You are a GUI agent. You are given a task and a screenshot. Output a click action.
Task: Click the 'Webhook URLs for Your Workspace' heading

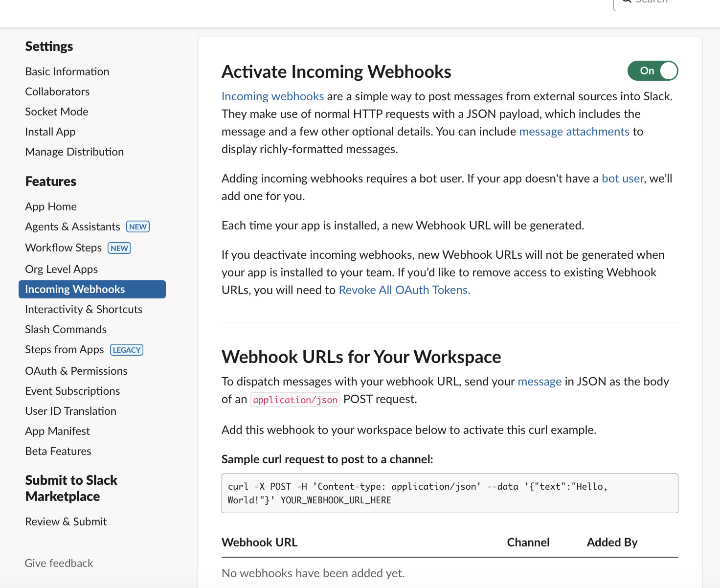361,357
